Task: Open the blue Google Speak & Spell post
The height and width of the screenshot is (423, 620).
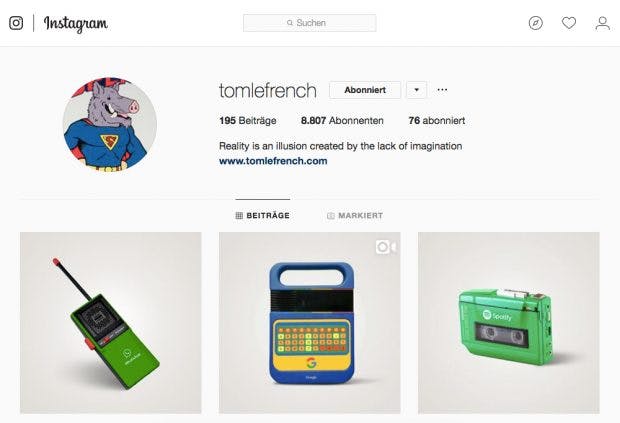Action: click(310, 323)
